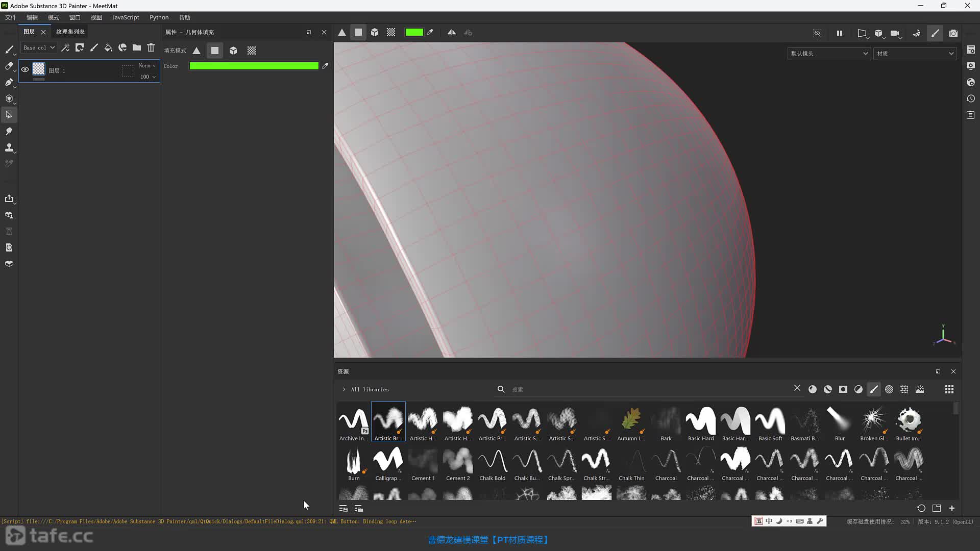
Task: Add a paint layer
Action: 94,47
